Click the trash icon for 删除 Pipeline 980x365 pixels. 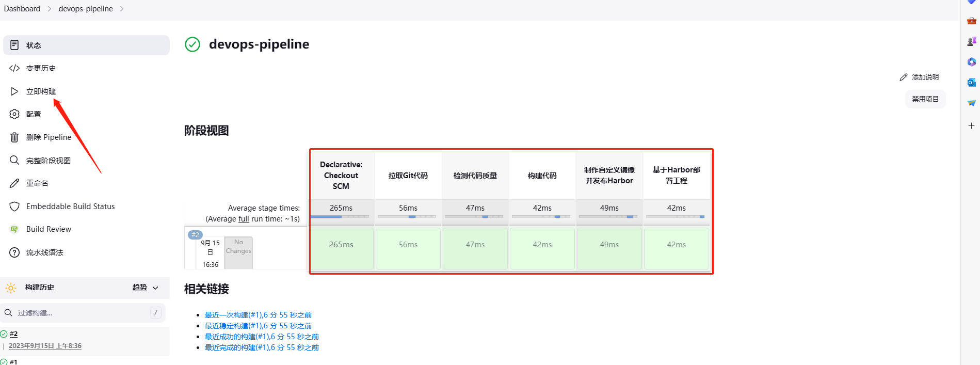14,137
